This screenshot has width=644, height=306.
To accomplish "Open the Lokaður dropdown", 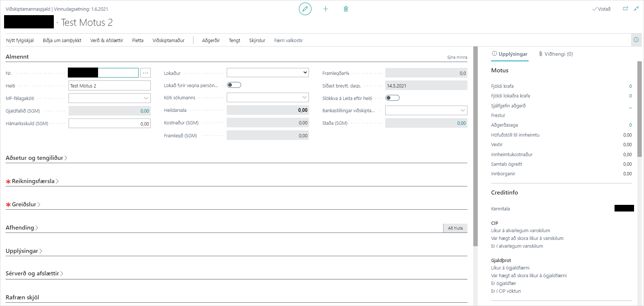I will point(268,73).
